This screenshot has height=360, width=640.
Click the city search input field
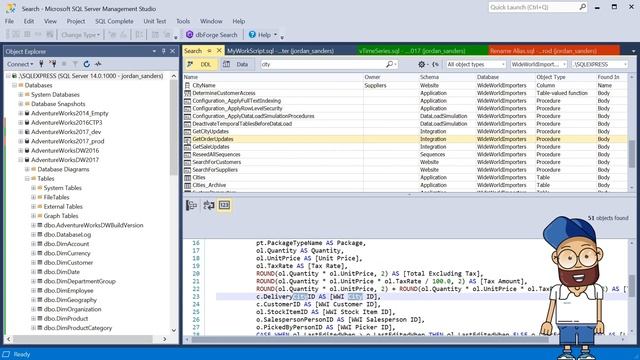tap(322, 64)
